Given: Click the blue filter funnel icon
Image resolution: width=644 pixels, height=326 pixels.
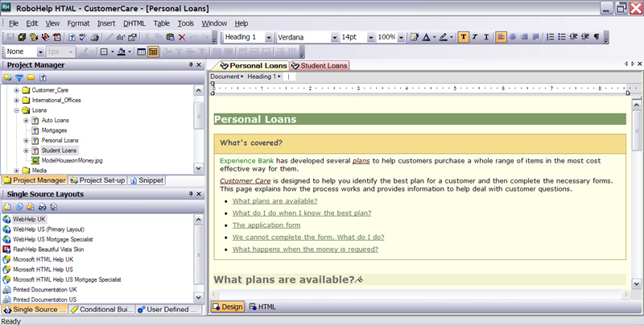Looking at the screenshot, I should point(19,77).
